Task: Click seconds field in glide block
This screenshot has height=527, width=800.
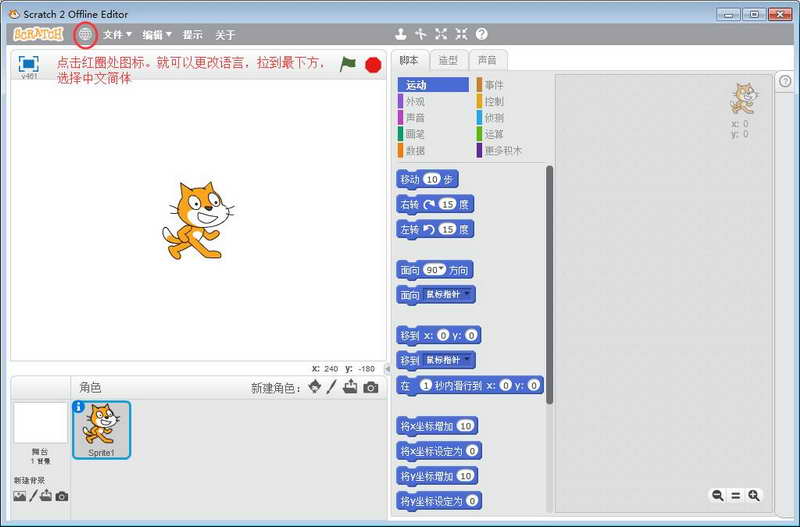Action: click(426, 385)
